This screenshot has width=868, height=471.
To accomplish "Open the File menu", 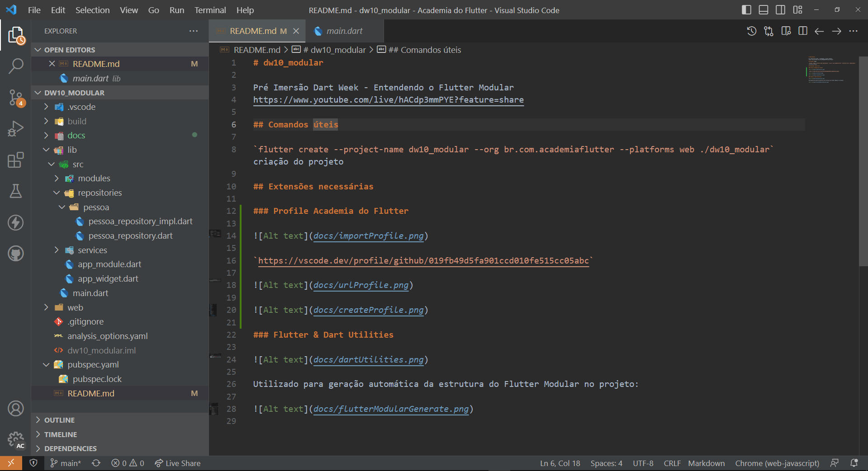I will click(x=34, y=10).
